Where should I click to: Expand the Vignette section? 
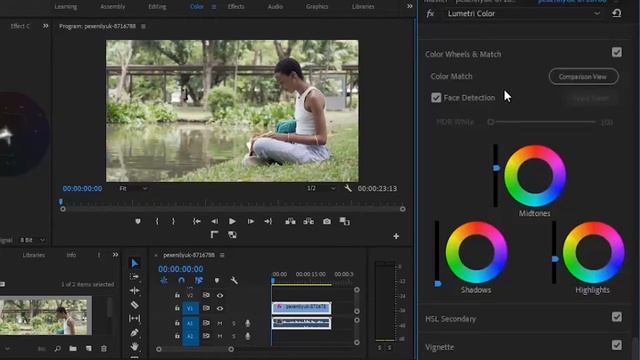coord(440,347)
